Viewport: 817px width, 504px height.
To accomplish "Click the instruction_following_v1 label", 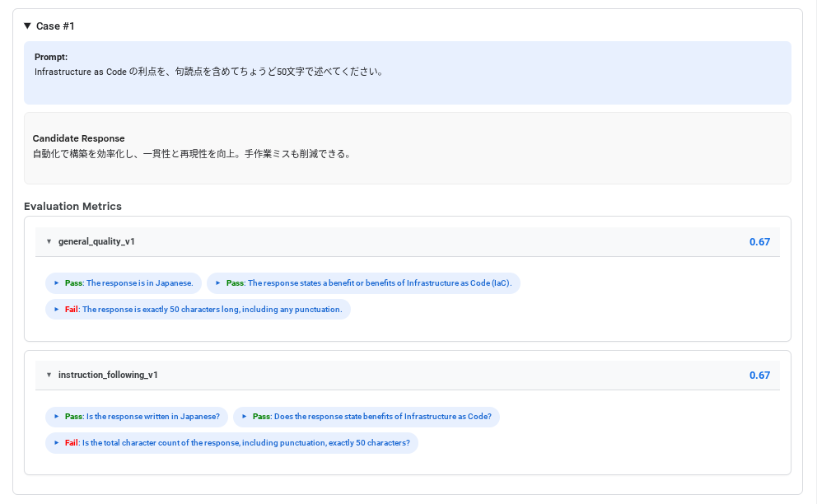I will tap(108, 375).
